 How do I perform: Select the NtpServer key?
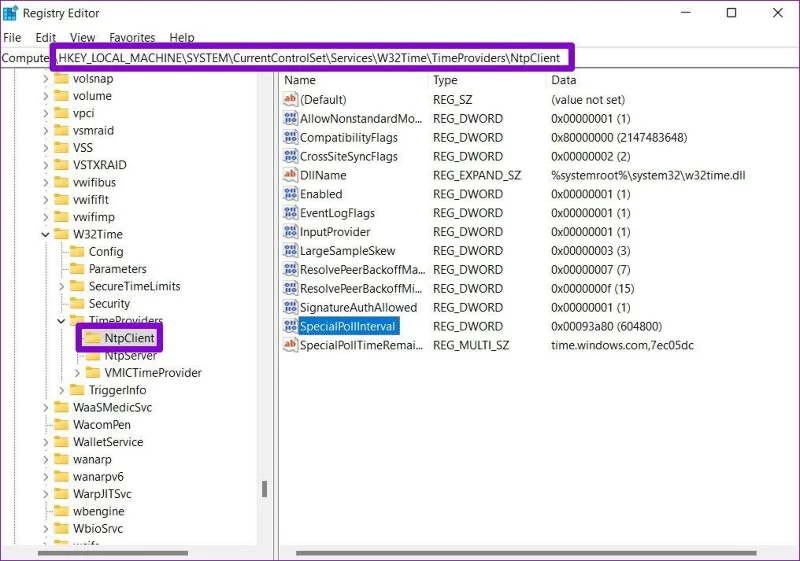pyautogui.click(x=131, y=355)
